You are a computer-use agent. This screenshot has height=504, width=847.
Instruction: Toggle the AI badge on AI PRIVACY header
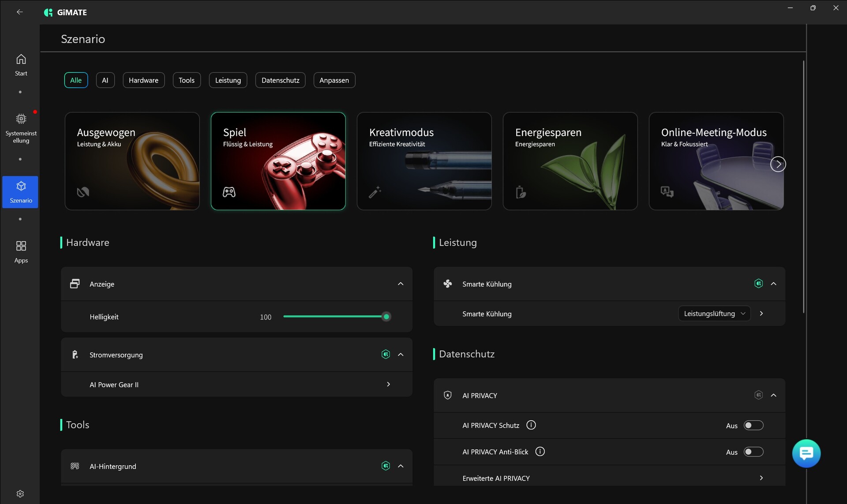(x=758, y=395)
